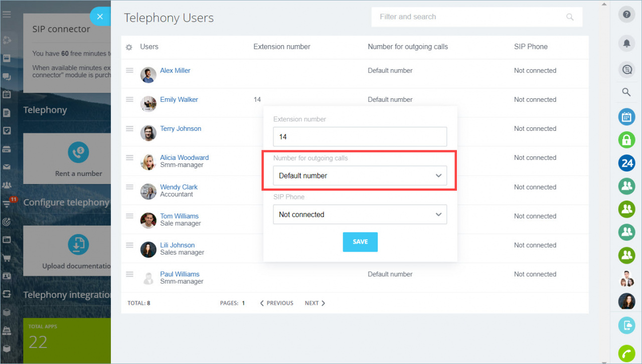Screen dimensions: 642x364
Task: Click the TOTAL APPS 22 green tile
Action: (67, 341)
